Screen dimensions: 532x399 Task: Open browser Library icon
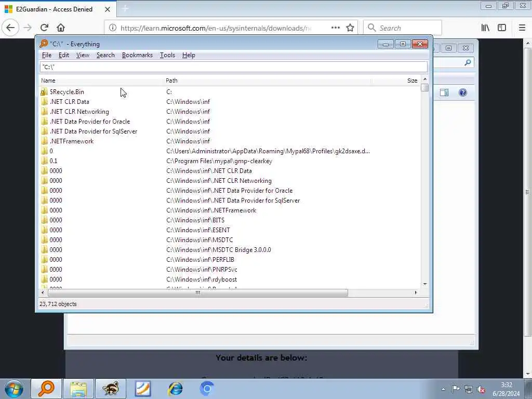(x=486, y=28)
